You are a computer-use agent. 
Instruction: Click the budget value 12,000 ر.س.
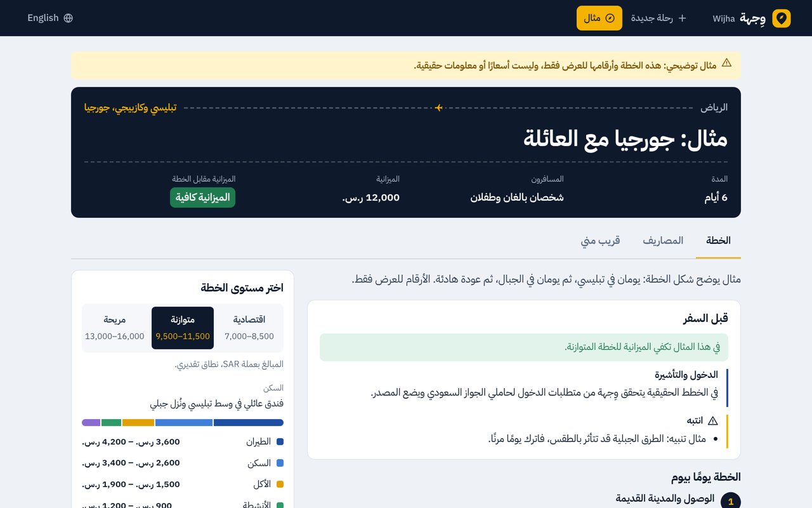pyautogui.click(x=371, y=197)
